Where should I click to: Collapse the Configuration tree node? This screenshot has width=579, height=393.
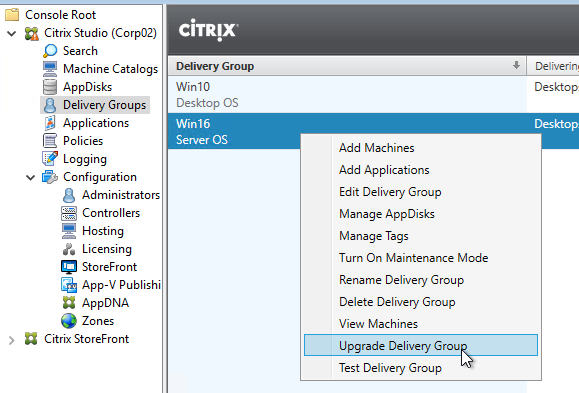coord(31,178)
